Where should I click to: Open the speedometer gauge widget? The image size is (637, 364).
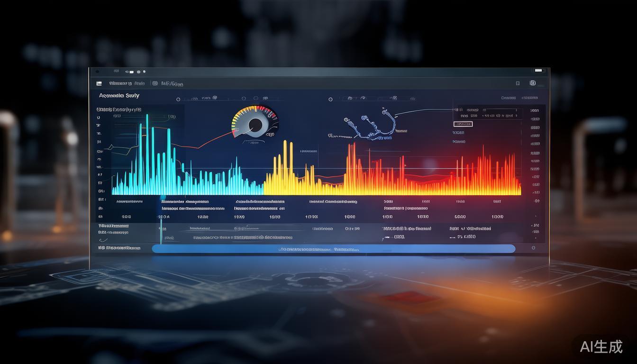(x=255, y=123)
